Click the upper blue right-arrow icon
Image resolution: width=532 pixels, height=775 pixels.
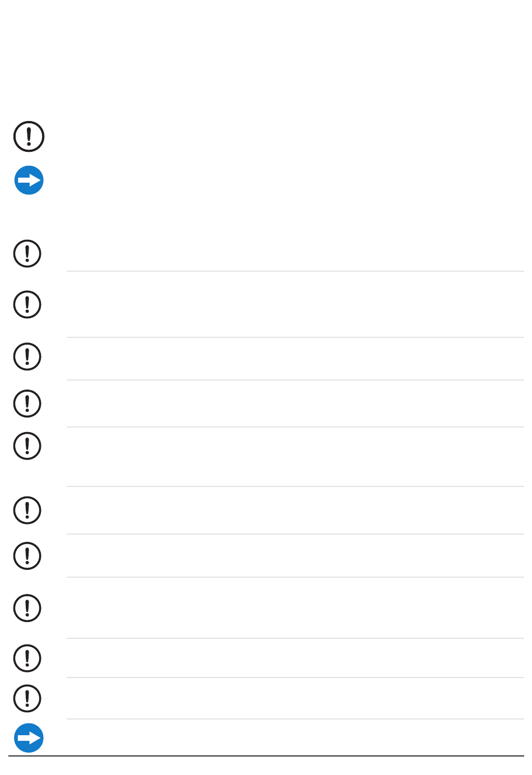tap(29, 180)
